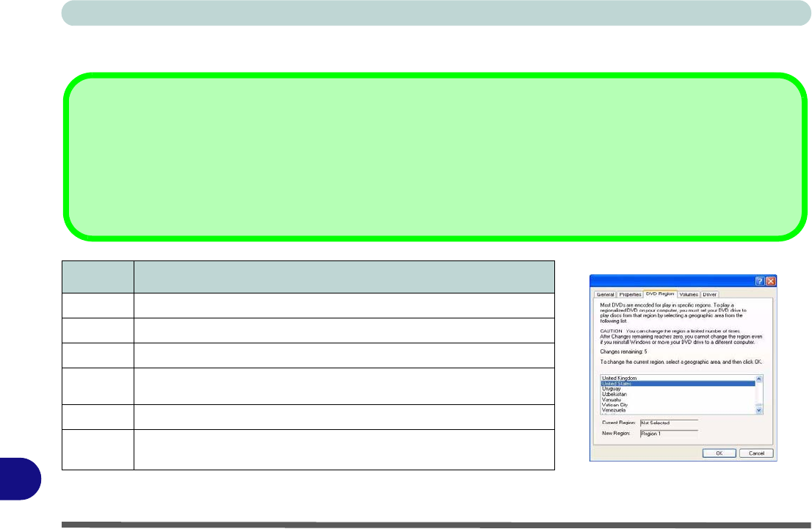Image resolution: width=812 pixels, height=529 pixels.
Task: Choose Uzbekistan from the region list
Action: tap(678, 395)
